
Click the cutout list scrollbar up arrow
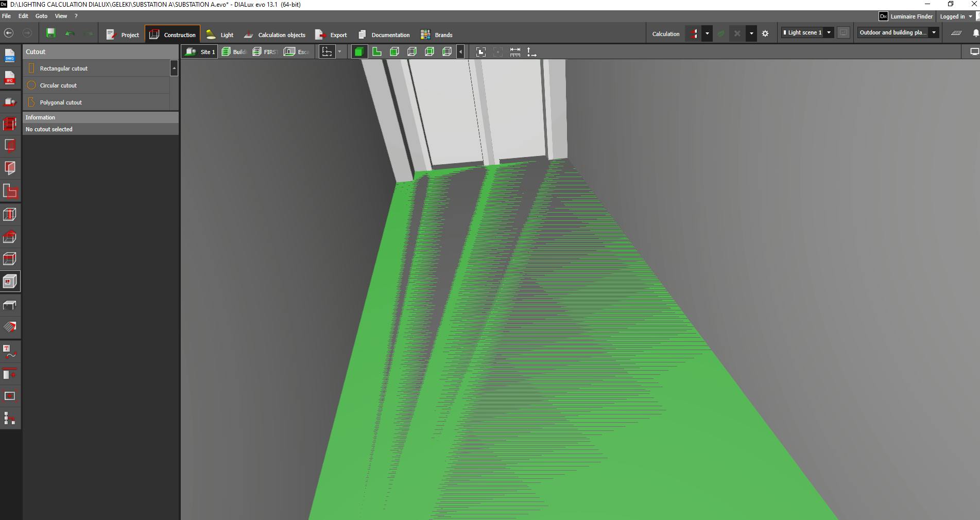tap(174, 68)
